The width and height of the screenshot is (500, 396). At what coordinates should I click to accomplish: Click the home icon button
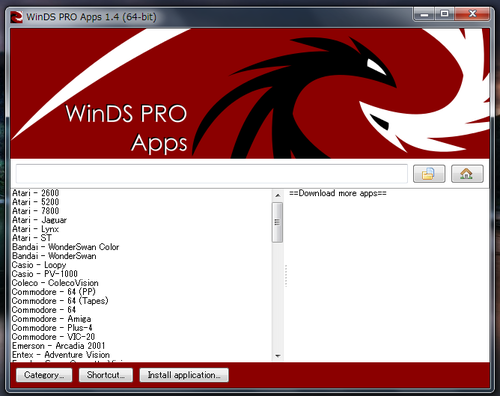(x=467, y=174)
